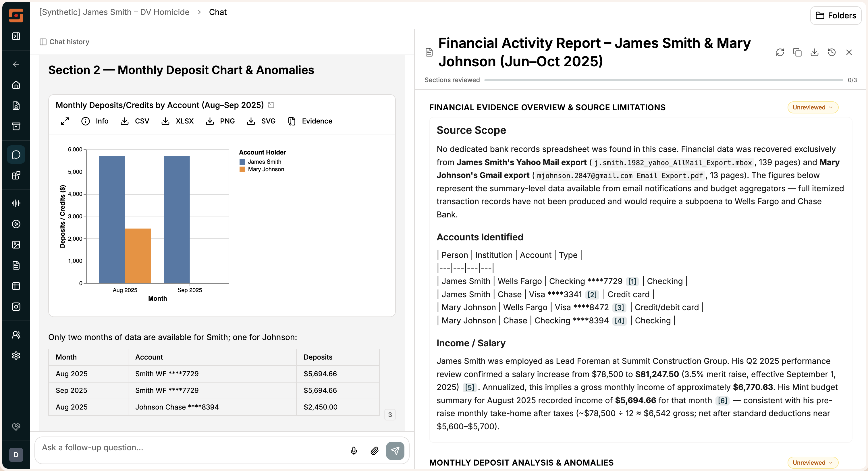Click the source count badge 3
This screenshot has width=868, height=471.
[390, 415]
